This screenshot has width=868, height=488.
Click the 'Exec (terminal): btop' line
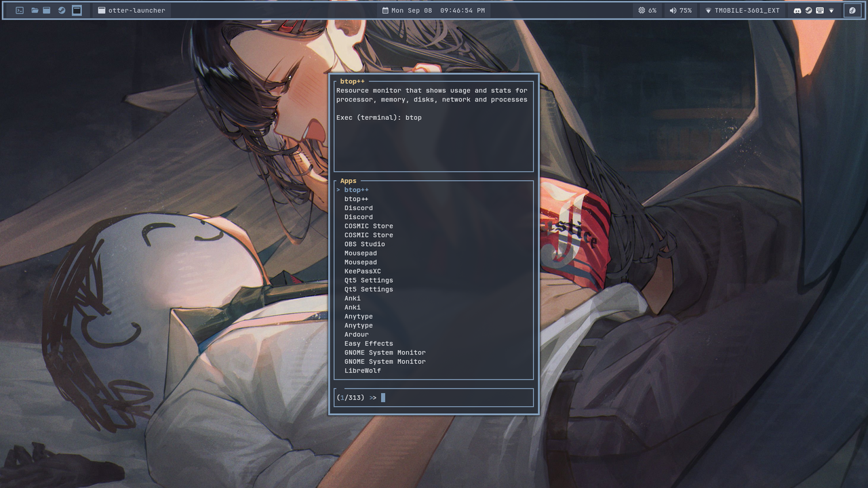(x=378, y=117)
